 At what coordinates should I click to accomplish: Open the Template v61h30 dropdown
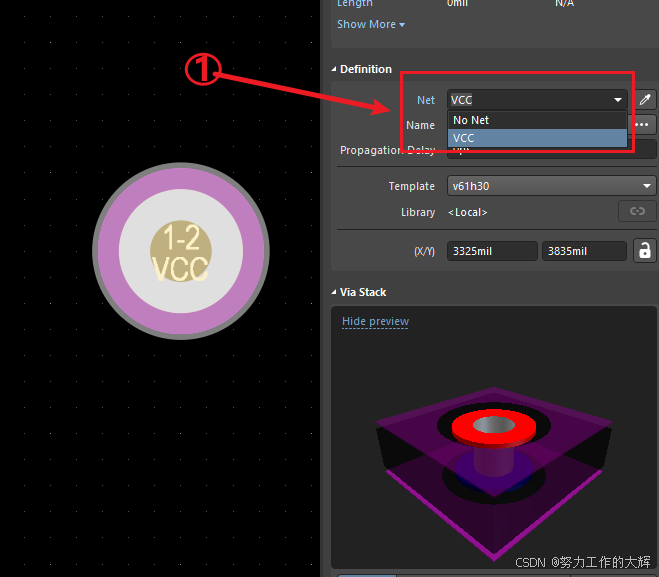pos(551,186)
